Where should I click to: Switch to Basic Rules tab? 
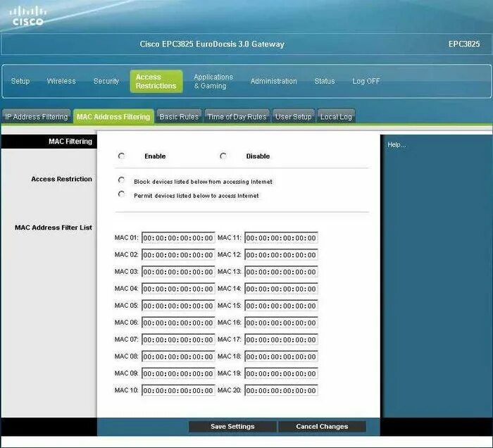[x=179, y=117]
